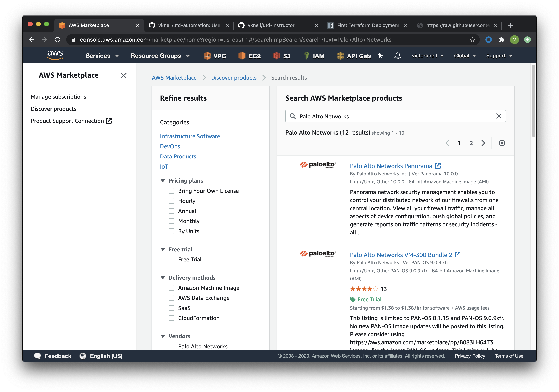Open VM-300 Bundle 2 external link icon
The height and width of the screenshot is (392, 559).
458,255
